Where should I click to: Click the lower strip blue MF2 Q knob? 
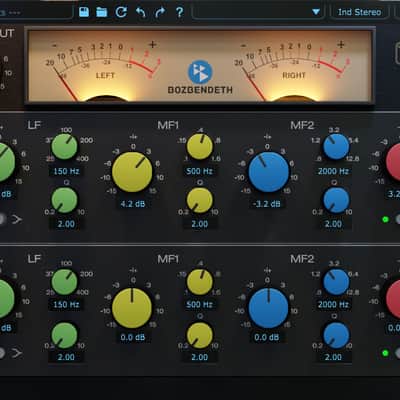(x=336, y=336)
